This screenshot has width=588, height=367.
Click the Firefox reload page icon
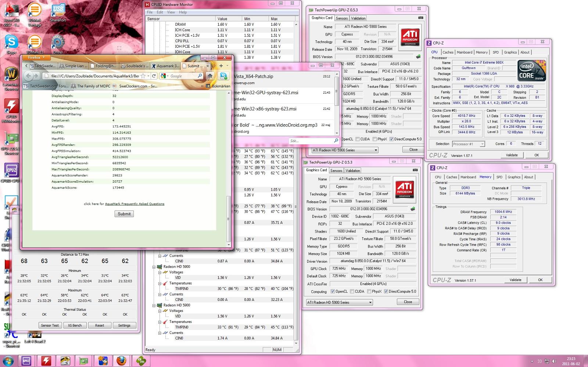pos(154,76)
